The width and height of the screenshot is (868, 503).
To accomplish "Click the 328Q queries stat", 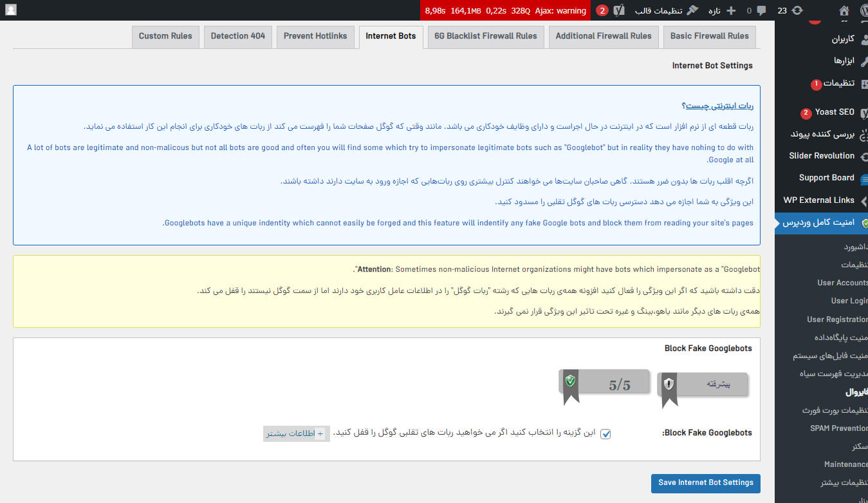I will coord(521,10).
